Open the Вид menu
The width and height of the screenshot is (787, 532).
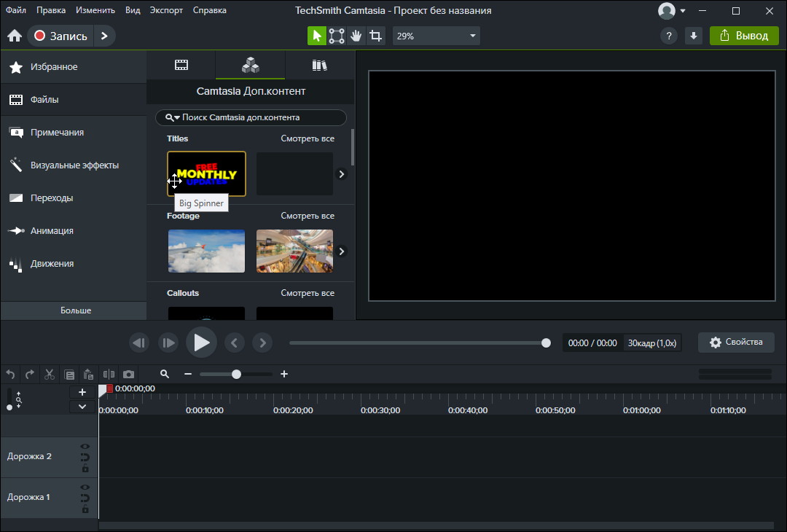click(133, 10)
